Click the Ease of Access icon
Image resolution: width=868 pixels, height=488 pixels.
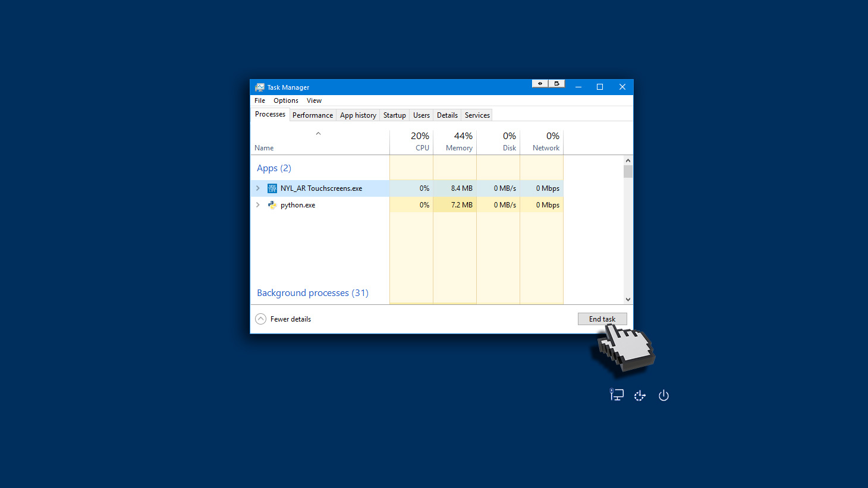click(640, 396)
